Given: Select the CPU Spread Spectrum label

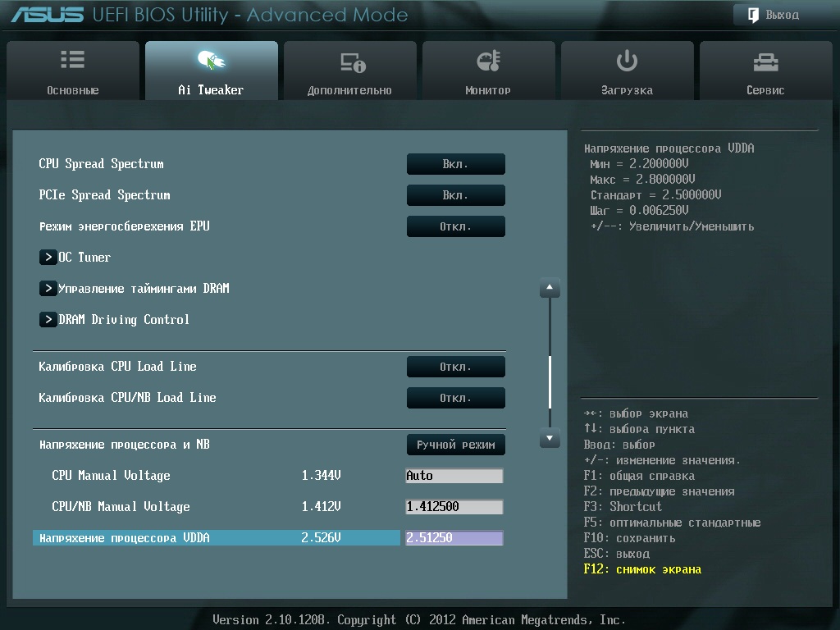Looking at the screenshot, I should 101,164.
